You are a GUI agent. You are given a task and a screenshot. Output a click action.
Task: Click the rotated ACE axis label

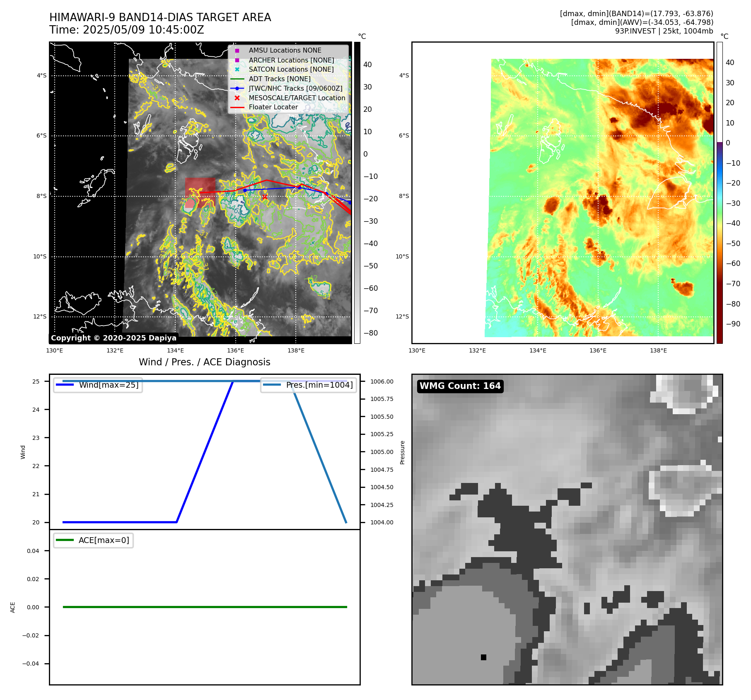click(x=13, y=607)
